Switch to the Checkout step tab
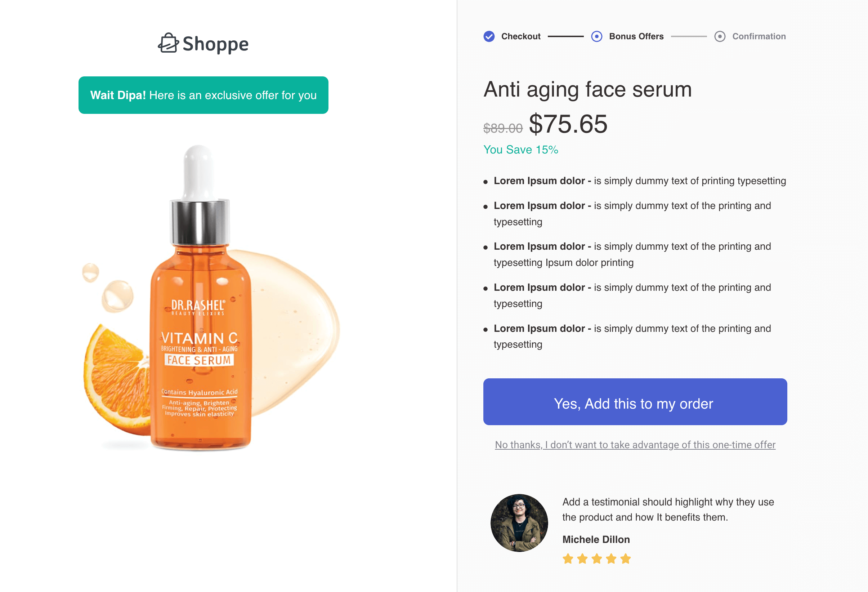 tap(521, 36)
